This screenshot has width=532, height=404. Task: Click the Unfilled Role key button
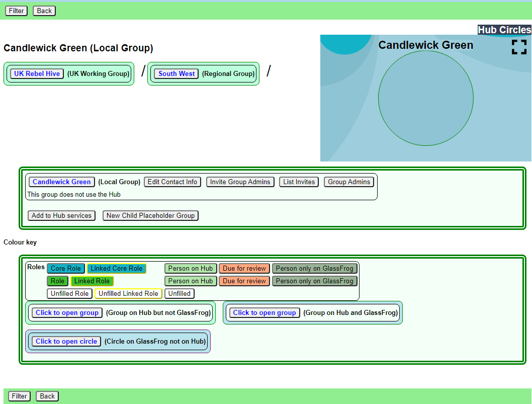[x=69, y=294]
